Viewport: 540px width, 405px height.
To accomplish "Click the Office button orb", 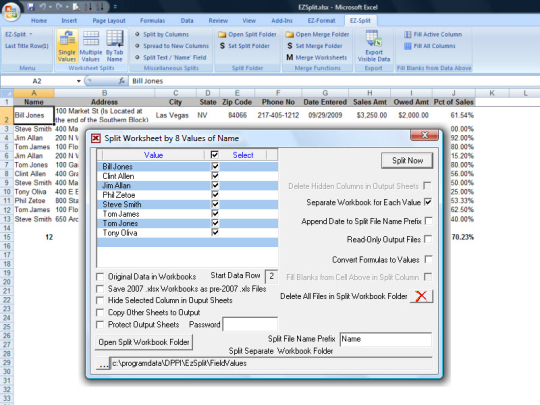I will tap(11, 11).
